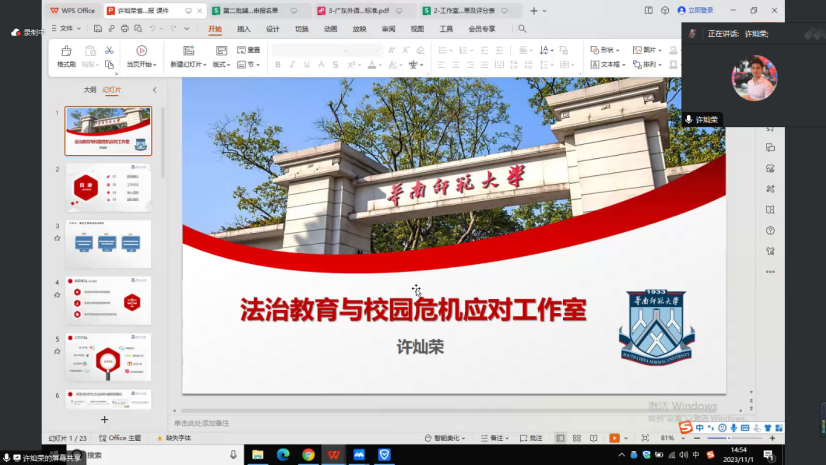
Task: Toggle Comments (批注) in status bar
Action: coord(531,438)
